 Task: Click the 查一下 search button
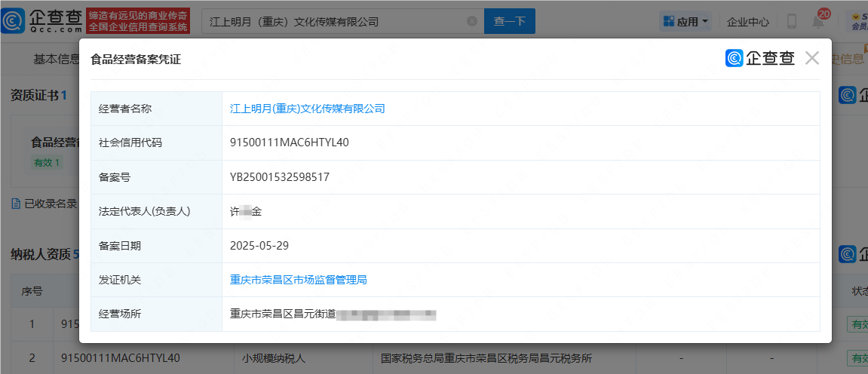[x=509, y=22]
